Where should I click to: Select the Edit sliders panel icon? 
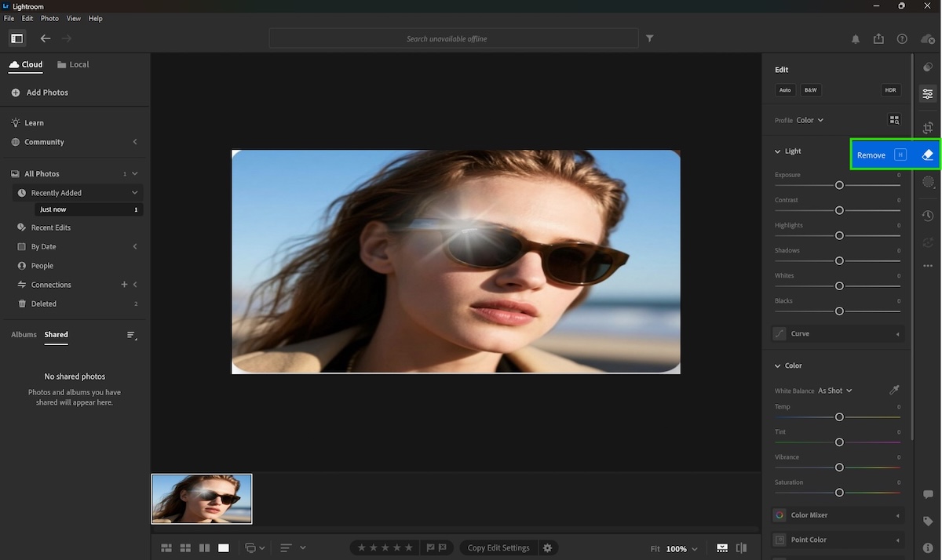[x=928, y=94]
